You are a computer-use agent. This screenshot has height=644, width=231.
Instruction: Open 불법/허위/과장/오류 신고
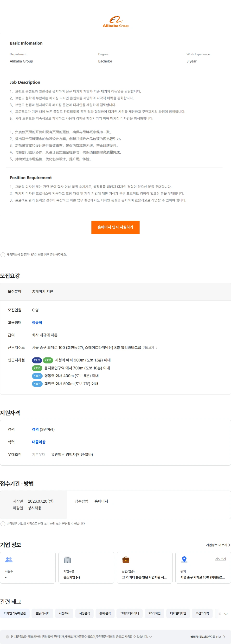pos(208,637)
